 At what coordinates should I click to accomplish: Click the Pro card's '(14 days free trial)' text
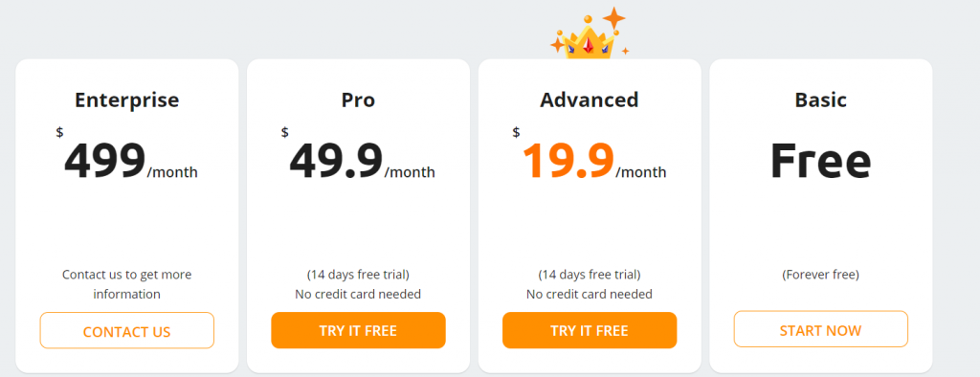pos(358,275)
